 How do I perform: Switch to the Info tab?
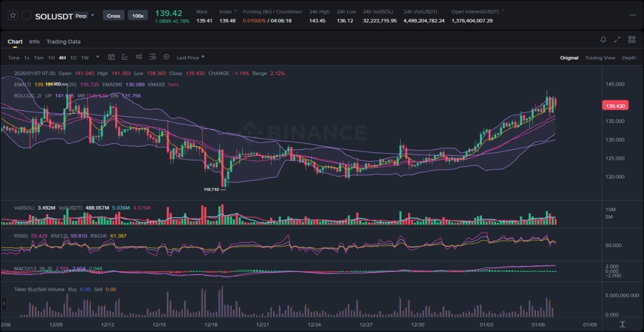(x=34, y=42)
